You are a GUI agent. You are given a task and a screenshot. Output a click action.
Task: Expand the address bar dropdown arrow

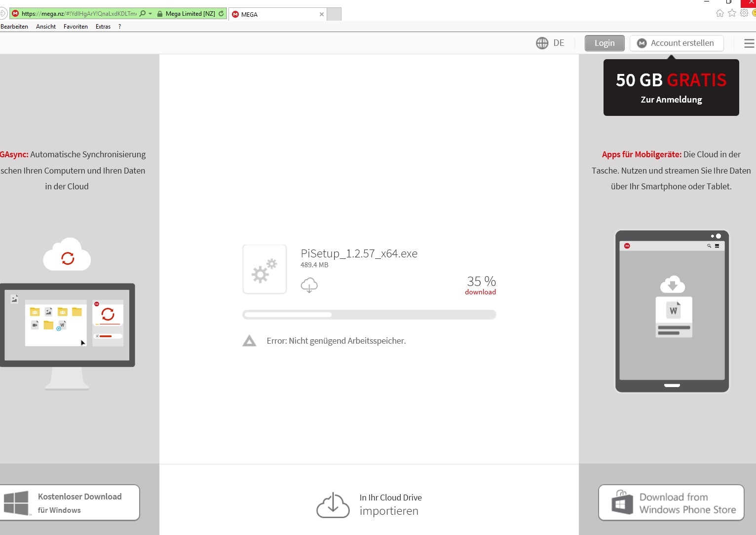(x=151, y=14)
